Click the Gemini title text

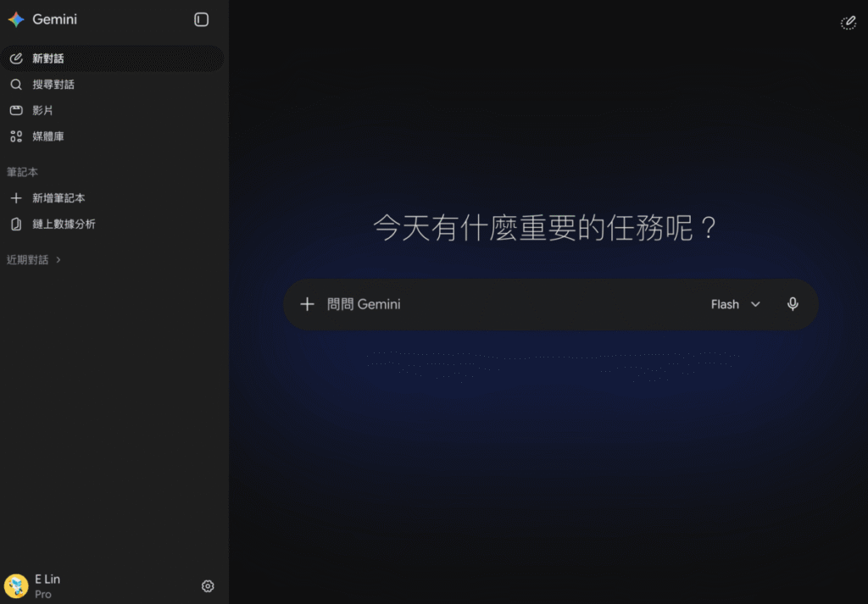tap(55, 19)
